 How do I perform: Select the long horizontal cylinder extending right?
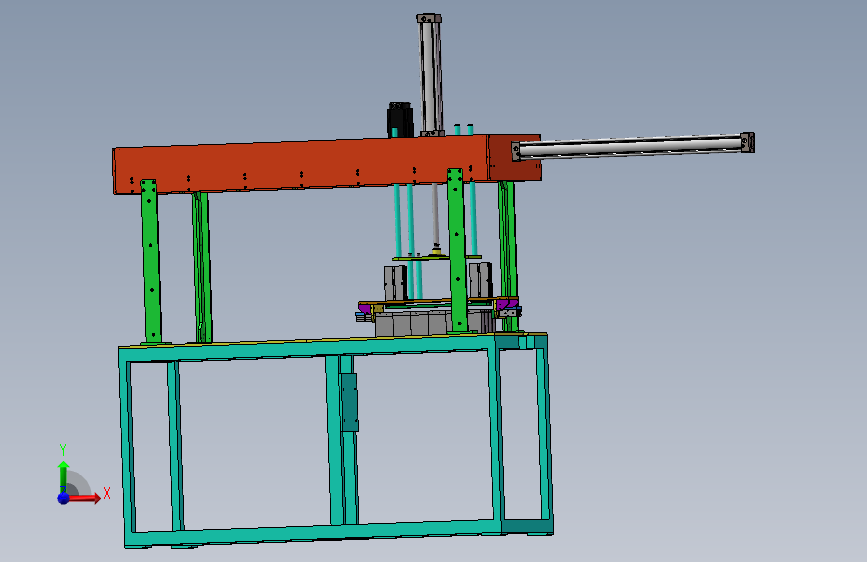click(633, 146)
